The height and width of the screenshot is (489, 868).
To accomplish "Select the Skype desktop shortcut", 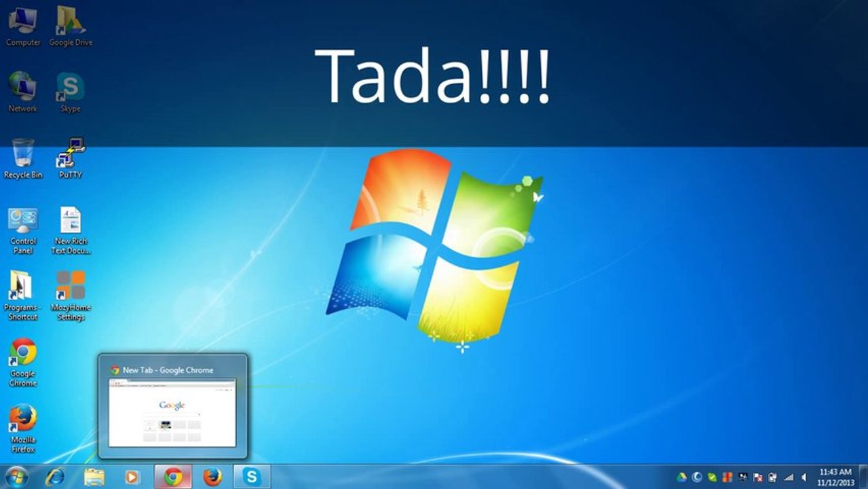I will 71,92.
